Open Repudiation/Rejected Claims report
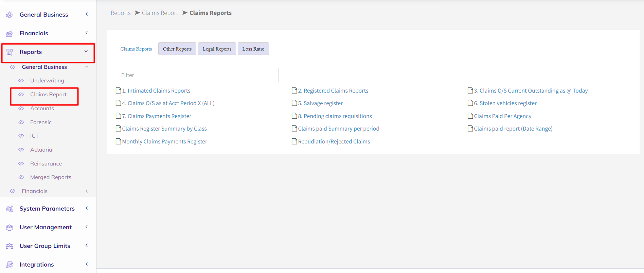The height and width of the screenshot is (273, 644). tap(334, 141)
